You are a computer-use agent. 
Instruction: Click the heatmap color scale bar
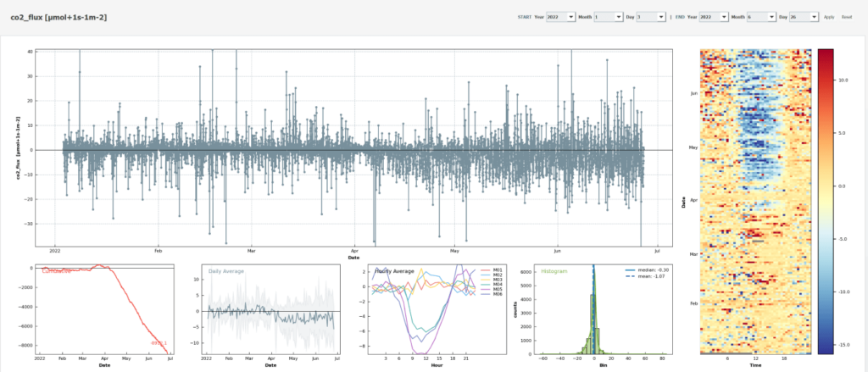[826, 202]
